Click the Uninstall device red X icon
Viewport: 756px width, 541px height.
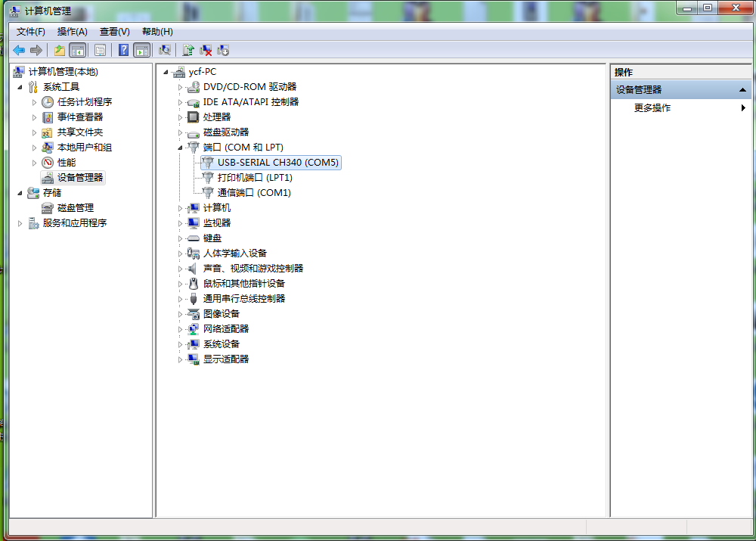click(x=206, y=50)
